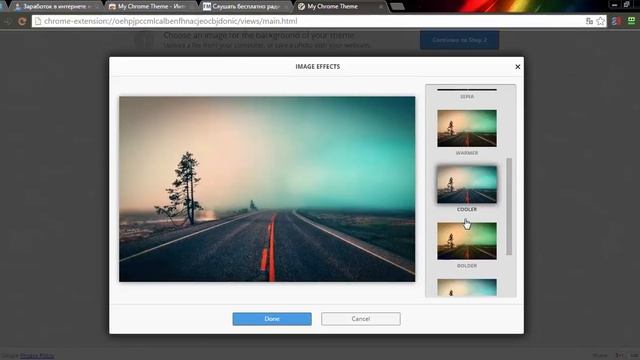Click the Continue to Step 2 button
Image resolution: width=640 pixels, height=360 pixels.
point(460,40)
